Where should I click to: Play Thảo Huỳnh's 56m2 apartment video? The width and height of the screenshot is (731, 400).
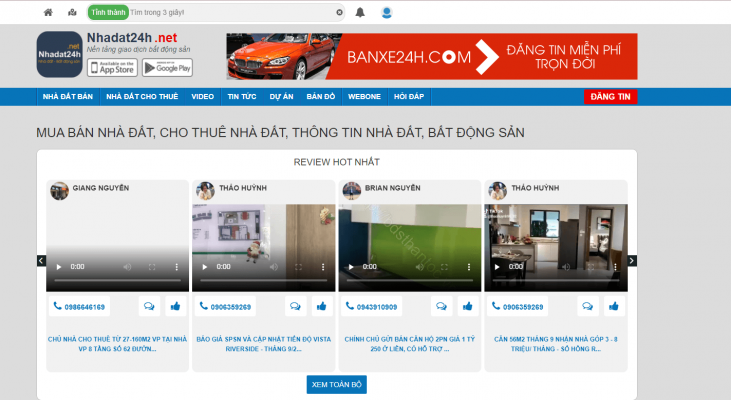click(x=497, y=267)
